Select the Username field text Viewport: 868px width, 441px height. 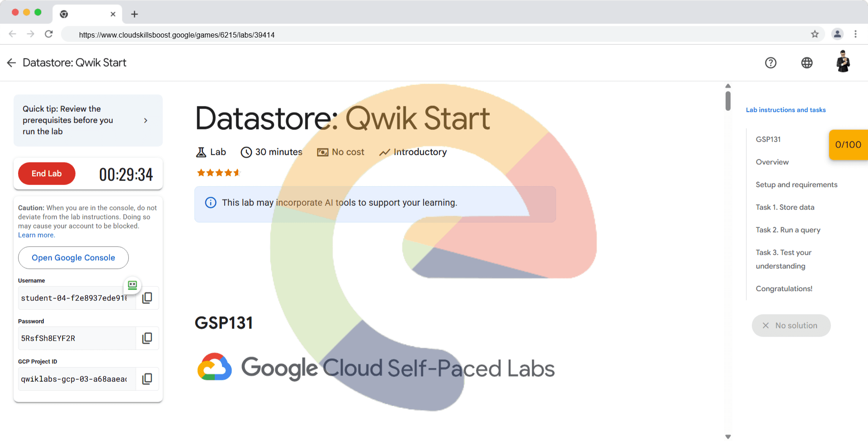(77, 298)
